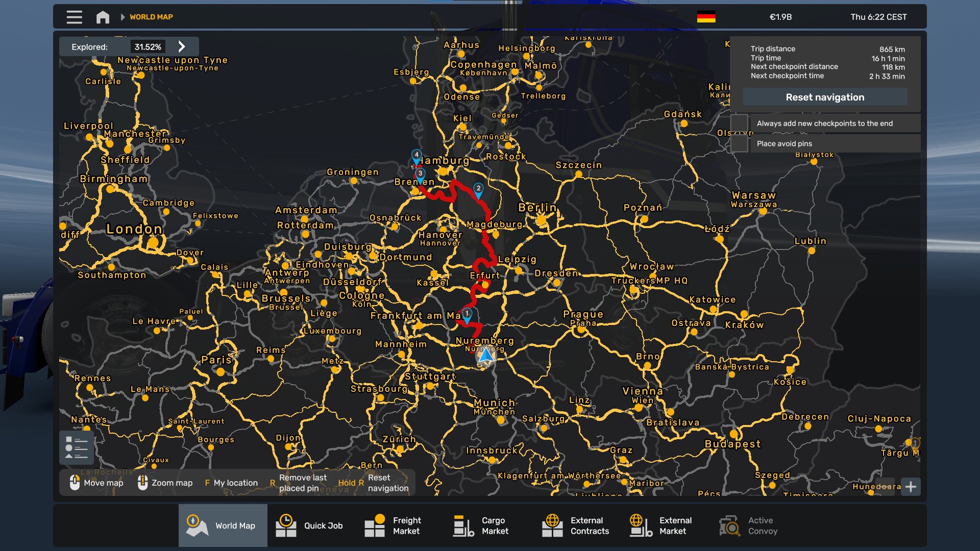Click the Active Convoy icon
980x551 pixels.
coord(730,525)
